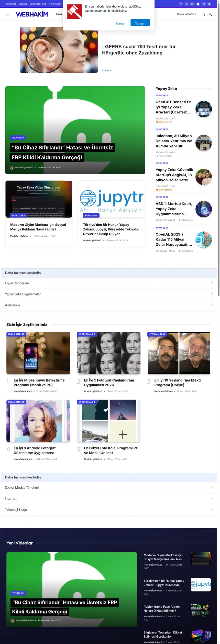Open the Hakkımızda page
The height and width of the screenshot is (644, 220).
click(x=10, y=4)
